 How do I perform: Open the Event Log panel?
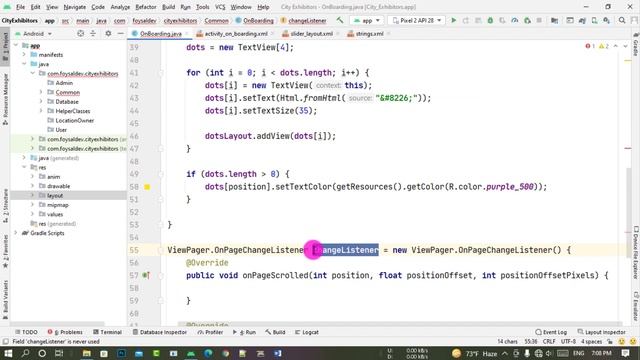[551, 332]
